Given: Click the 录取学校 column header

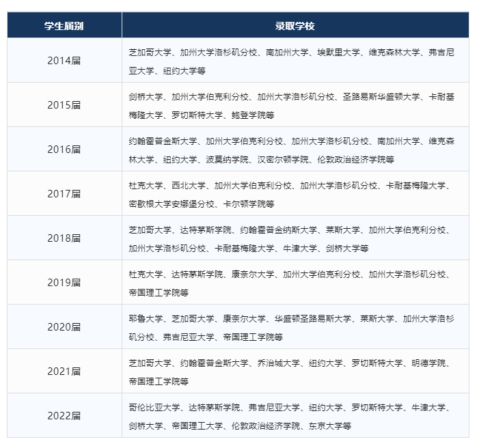Looking at the screenshot, I should (x=295, y=26).
